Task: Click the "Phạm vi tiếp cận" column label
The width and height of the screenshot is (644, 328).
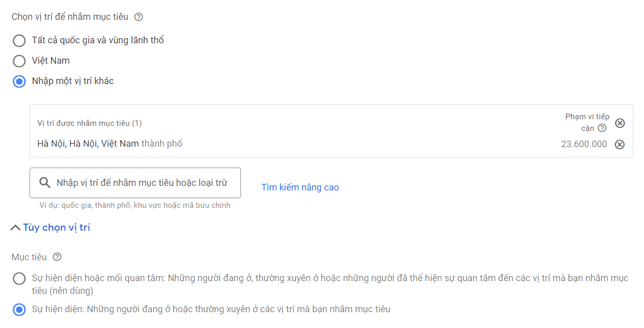Action: (587, 117)
